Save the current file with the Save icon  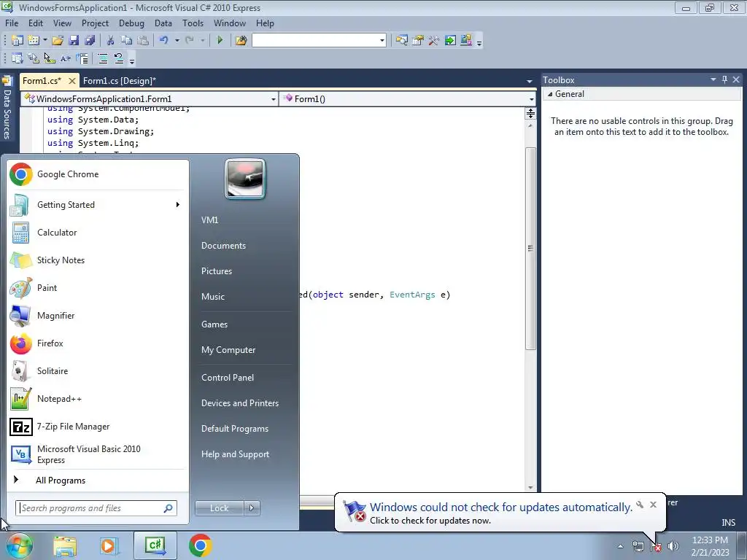(74, 41)
